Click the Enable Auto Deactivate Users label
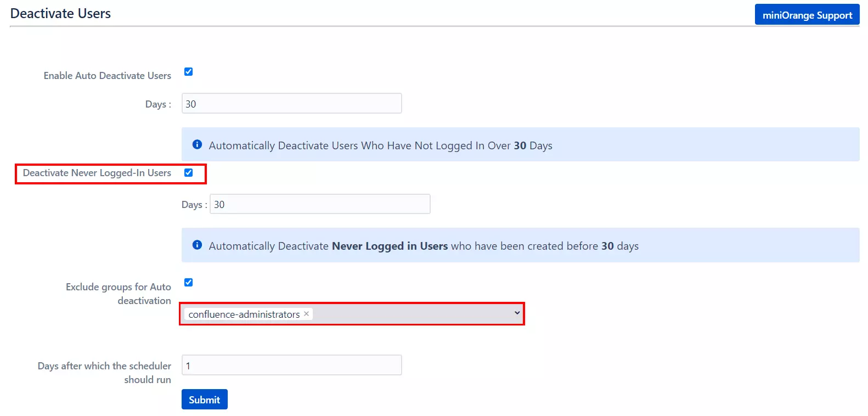 (x=107, y=76)
